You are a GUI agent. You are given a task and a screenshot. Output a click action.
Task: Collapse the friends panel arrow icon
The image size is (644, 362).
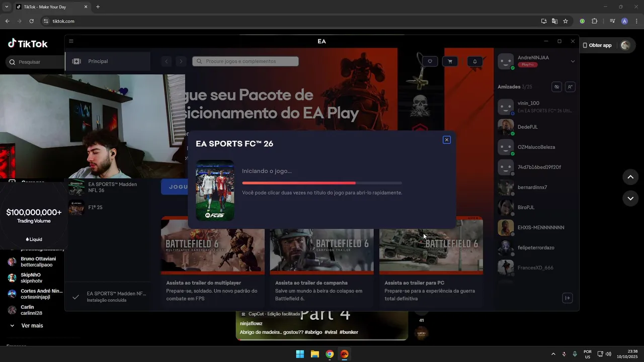[x=567, y=298]
